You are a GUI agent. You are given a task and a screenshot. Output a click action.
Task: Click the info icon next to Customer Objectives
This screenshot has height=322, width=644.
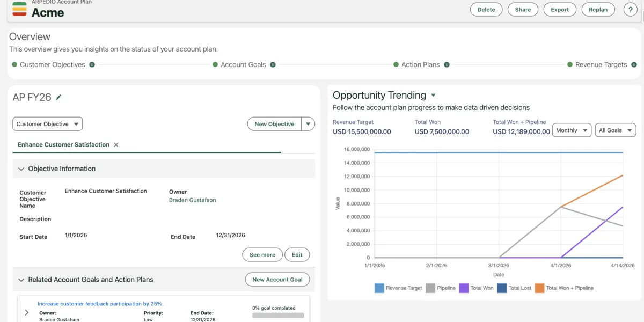92,64
